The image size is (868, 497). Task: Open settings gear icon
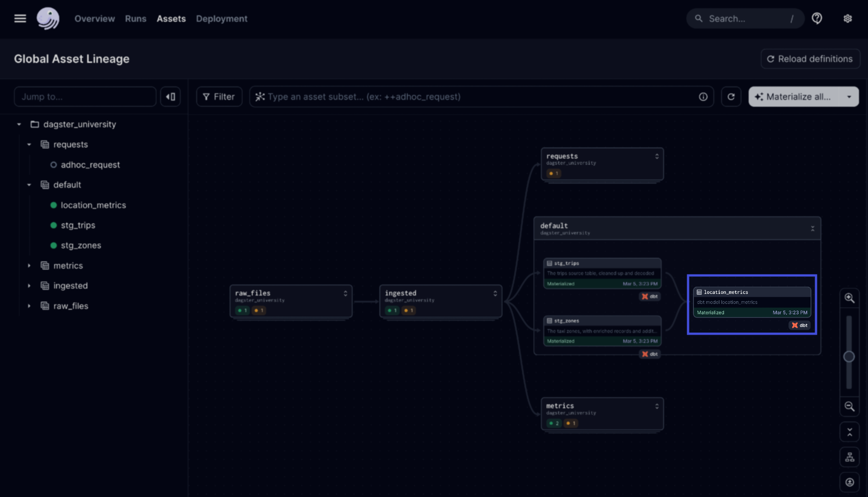coord(848,19)
